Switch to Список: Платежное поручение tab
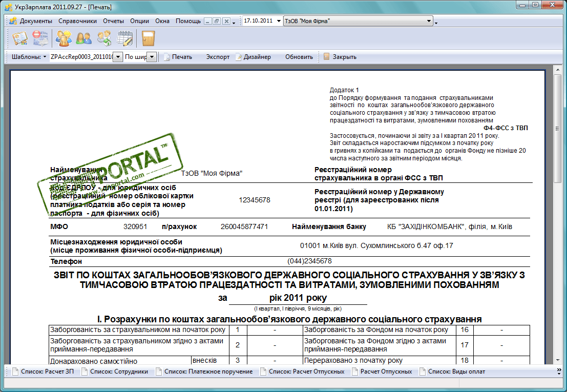 click(x=204, y=372)
